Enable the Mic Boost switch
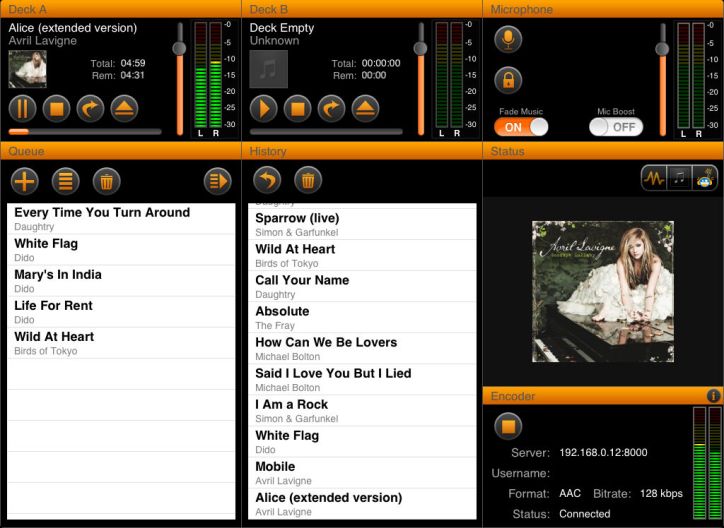 615,127
